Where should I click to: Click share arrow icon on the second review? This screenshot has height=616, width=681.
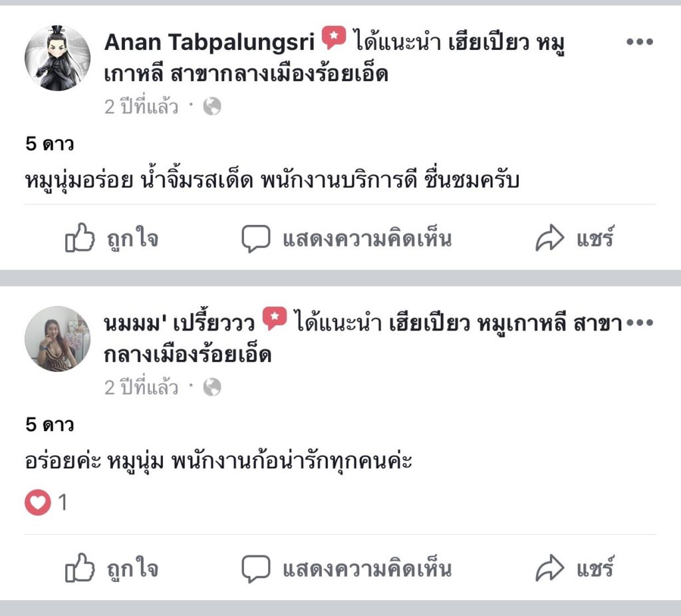(x=550, y=569)
